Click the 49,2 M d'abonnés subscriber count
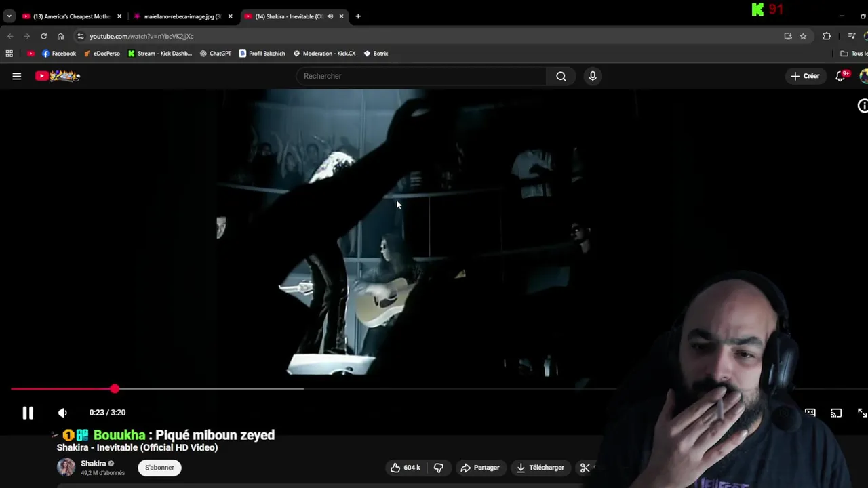The width and height of the screenshot is (868, 488). pos(103,473)
